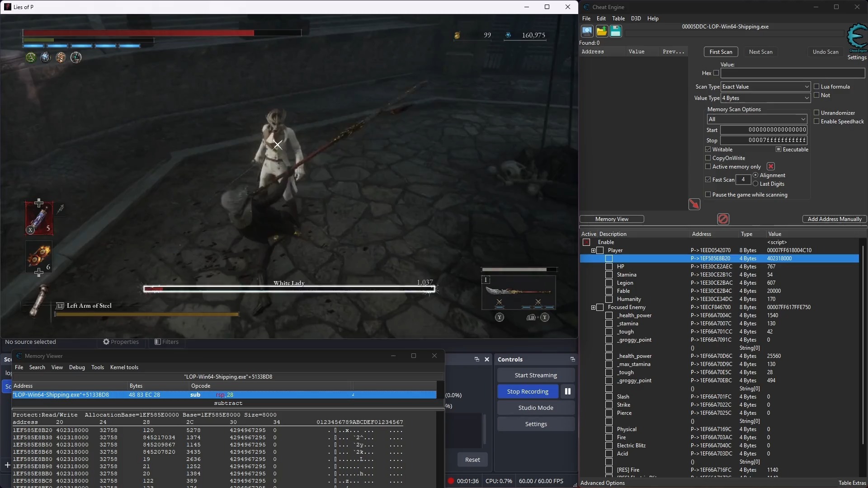Freeze the Stamina entry checkbox
Image resolution: width=868 pixels, height=488 pixels.
tap(609, 275)
